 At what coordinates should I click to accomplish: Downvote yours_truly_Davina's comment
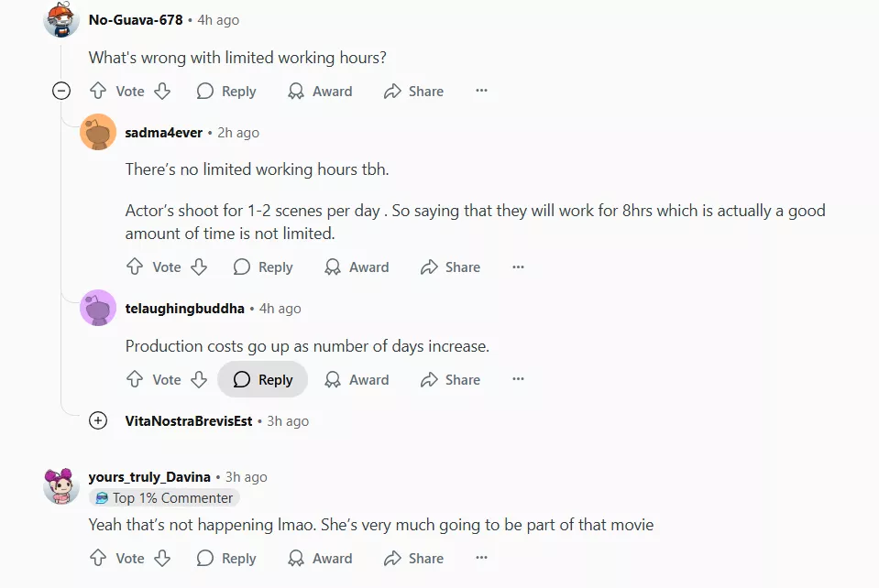pos(162,559)
